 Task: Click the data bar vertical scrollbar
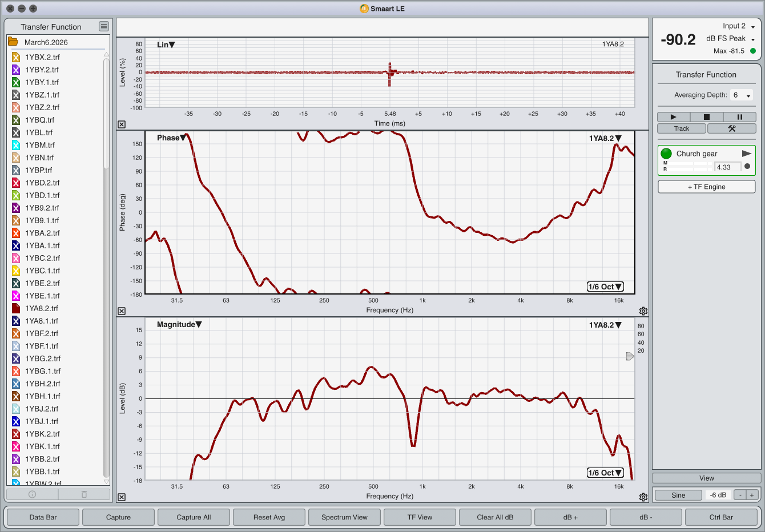pyautogui.click(x=106, y=114)
